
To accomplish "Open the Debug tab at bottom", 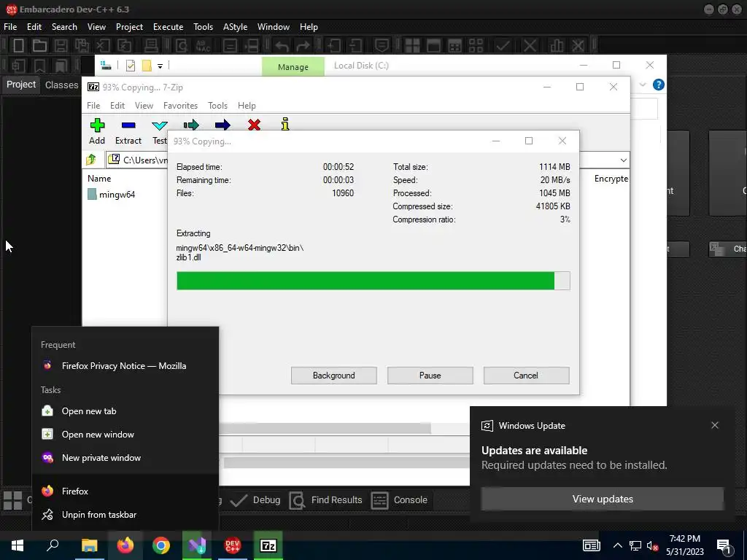I will click(x=255, y=500).
